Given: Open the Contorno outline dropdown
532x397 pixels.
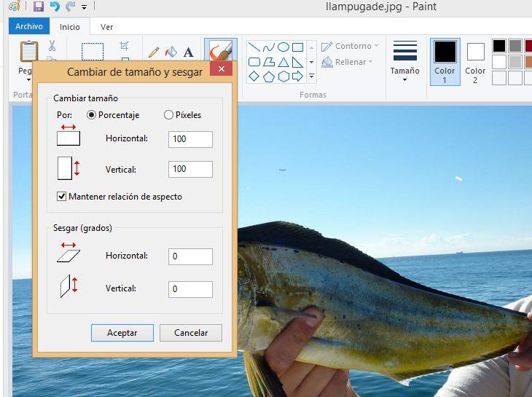Looking at the screenshot, I should coord(350,46).
